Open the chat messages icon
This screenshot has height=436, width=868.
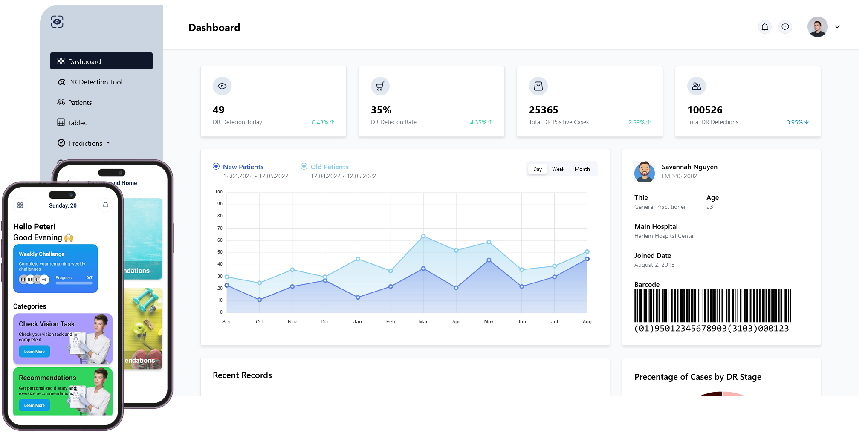tap(785, 27)
